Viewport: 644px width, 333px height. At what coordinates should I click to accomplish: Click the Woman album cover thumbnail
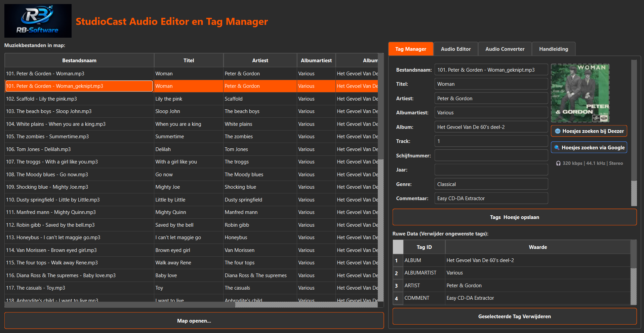(x=580, y=93)
